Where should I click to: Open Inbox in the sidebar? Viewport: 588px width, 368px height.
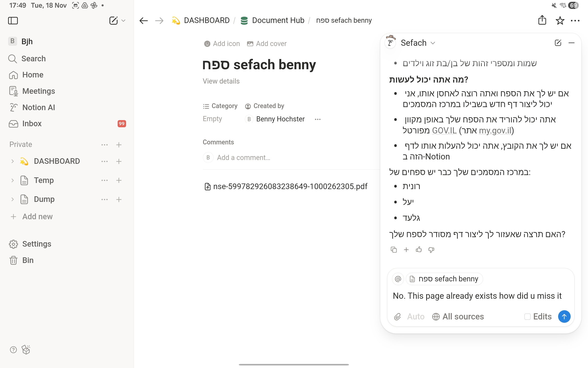point(32,124)
